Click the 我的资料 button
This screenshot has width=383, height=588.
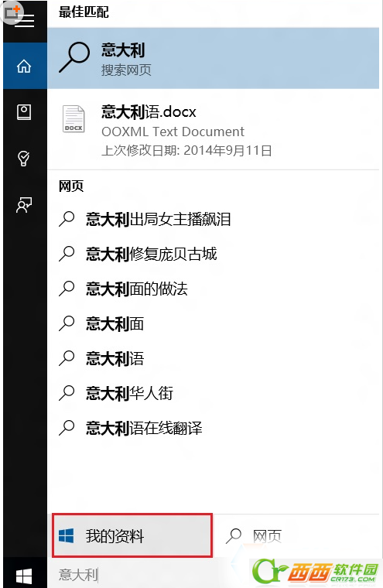(x=132, y=535)
